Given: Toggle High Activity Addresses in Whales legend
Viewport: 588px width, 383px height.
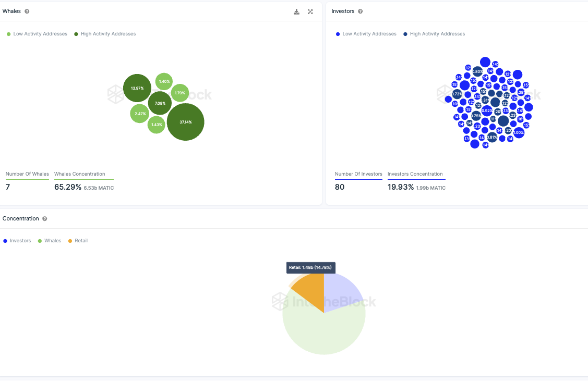Looking at the screenshot, I should 105,34.
